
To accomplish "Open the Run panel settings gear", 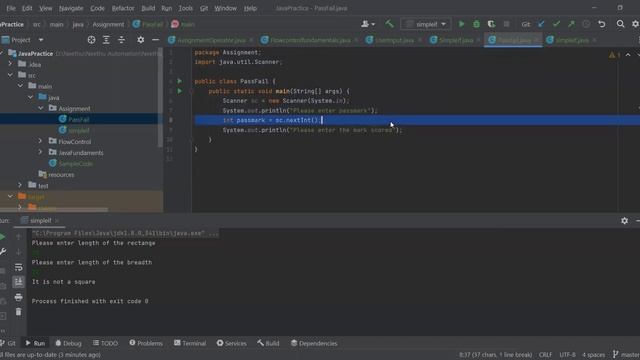I will coord(624,220).
